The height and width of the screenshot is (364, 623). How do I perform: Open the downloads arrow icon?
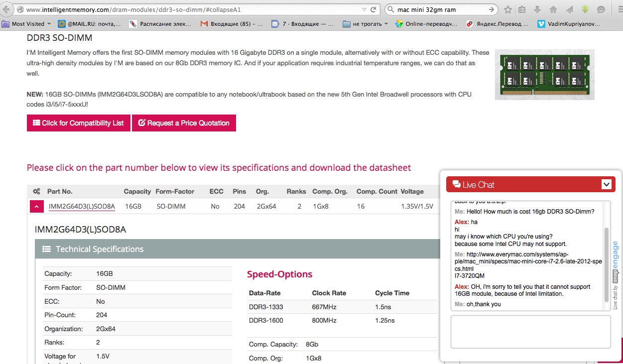(x=537, y=9)
